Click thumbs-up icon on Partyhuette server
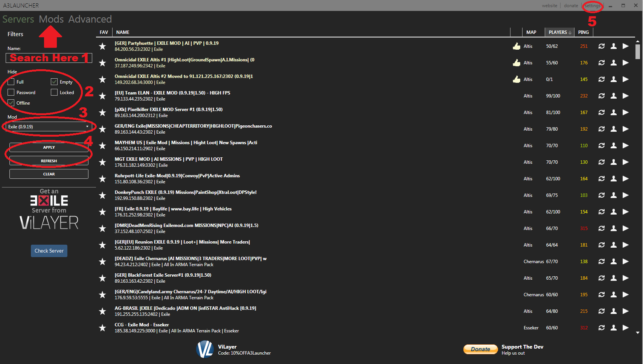 coord(517,46)
